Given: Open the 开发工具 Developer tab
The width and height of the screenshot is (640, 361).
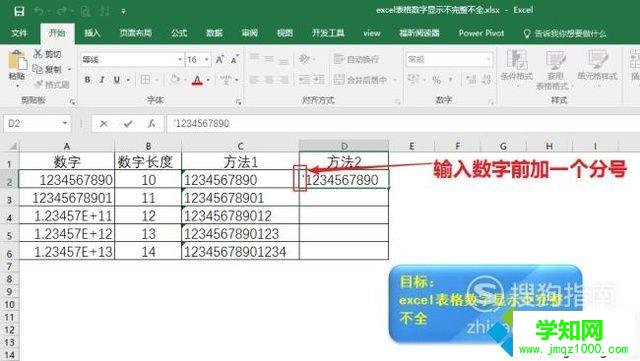Looking at the screenshot, I should coord(328,33).
